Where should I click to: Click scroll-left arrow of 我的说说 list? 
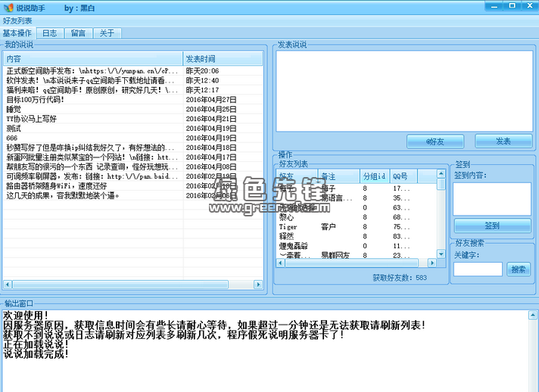tap(8, 285)
